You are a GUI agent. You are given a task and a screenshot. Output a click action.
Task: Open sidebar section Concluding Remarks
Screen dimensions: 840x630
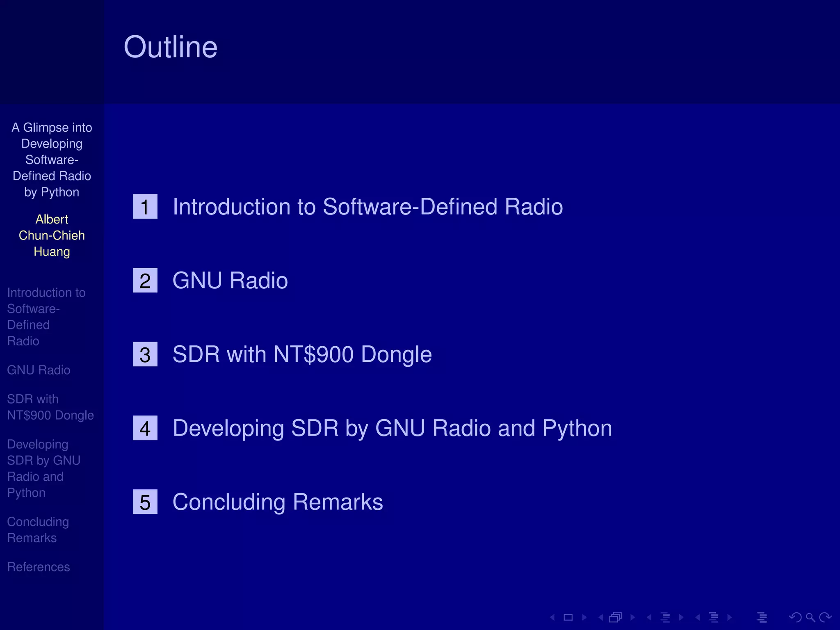38,530
